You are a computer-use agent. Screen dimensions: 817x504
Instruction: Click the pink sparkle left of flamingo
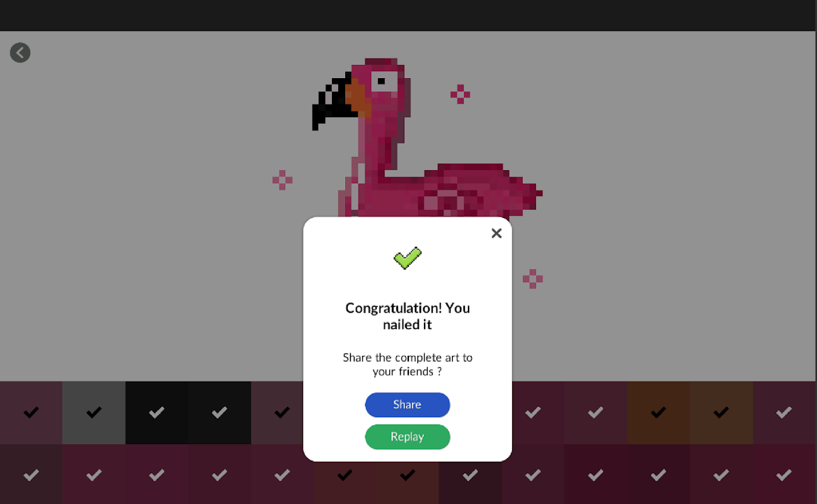click(282, 180)
